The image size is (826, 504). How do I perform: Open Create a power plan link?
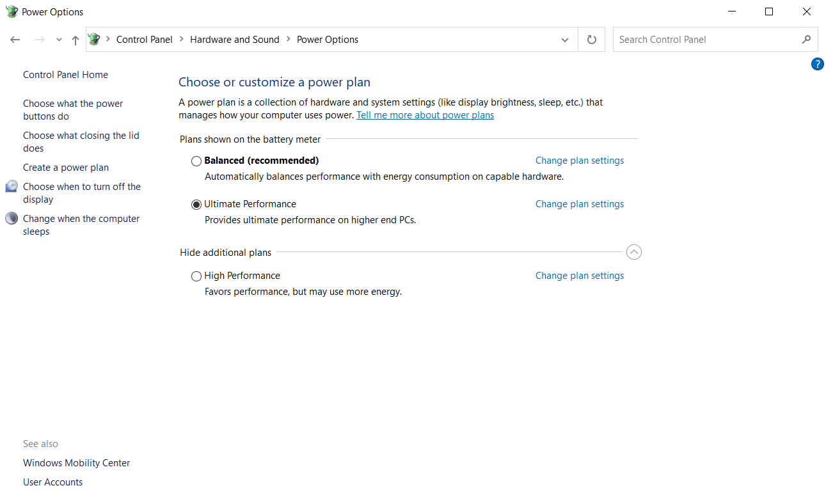point(66,168)
